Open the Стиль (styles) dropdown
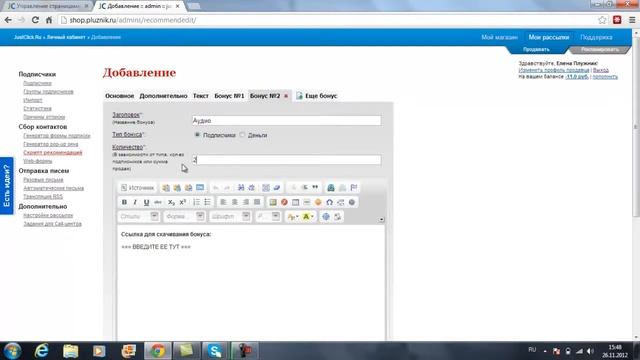The height and width of the screenshot is (360, 640). 138,217
